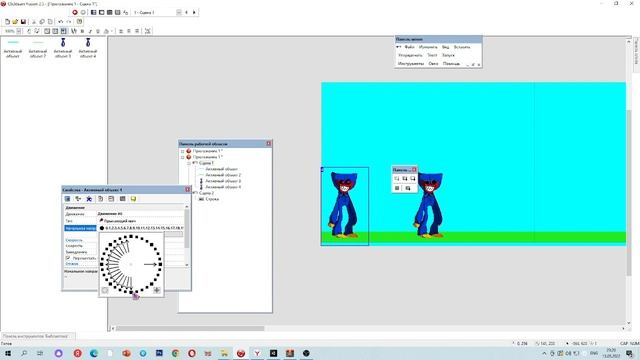Align text center in toolbar
640x360 pixels.
coord(129,31)
